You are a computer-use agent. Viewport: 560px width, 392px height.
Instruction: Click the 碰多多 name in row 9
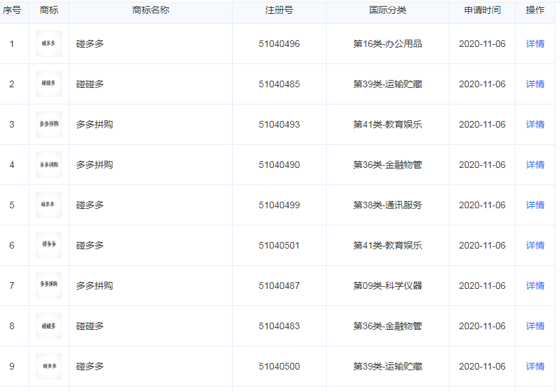tap(90, 366)
